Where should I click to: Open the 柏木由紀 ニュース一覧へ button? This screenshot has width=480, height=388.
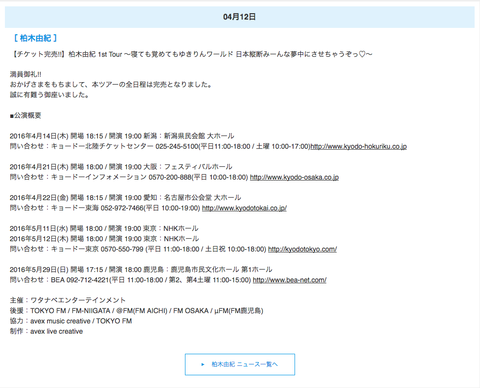coord(240,364)
